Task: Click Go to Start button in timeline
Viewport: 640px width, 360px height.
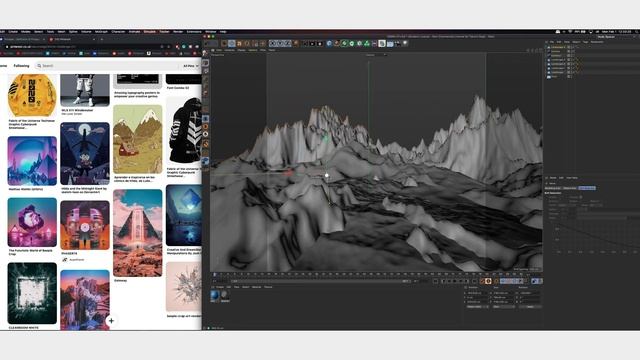Action: click(436, 281)
